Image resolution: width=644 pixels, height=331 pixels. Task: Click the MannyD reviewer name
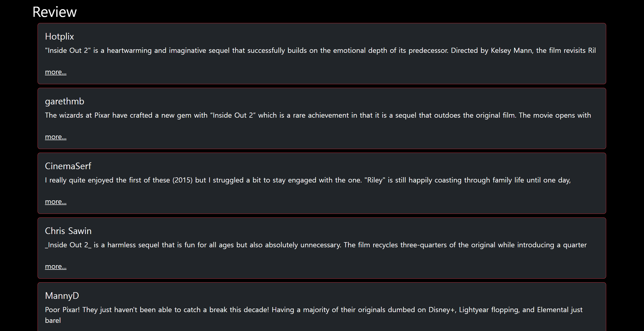point(62,296)
